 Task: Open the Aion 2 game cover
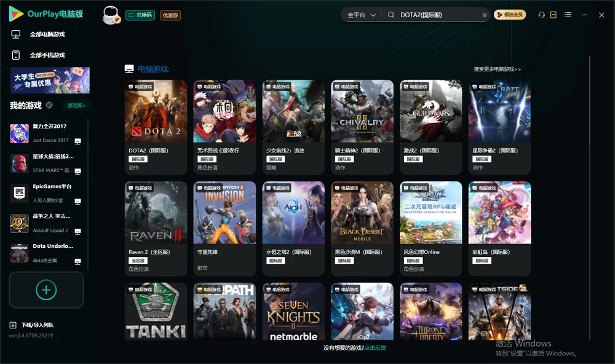293,213
